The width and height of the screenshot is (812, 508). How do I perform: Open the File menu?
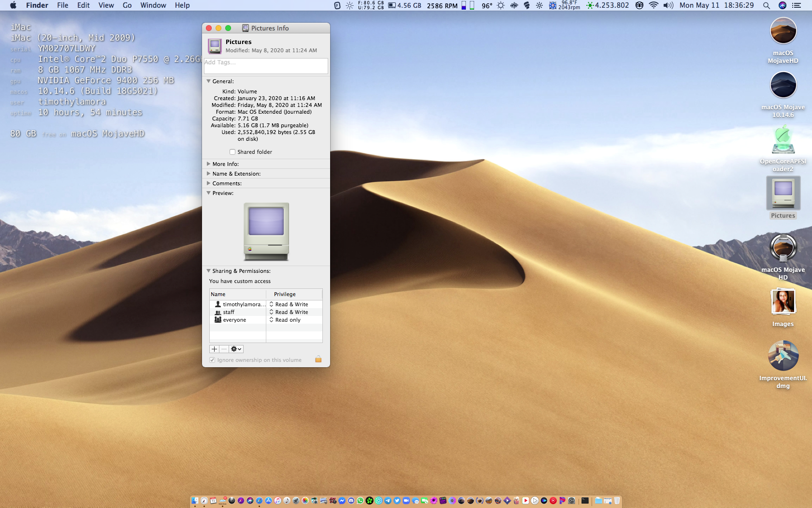(x=63, y=5)
